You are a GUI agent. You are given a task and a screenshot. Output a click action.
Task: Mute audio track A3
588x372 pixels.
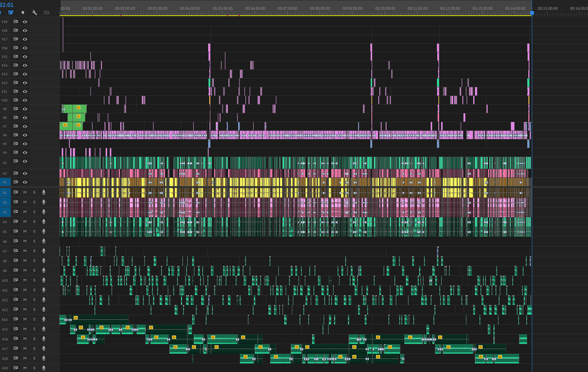coord(25,212)
